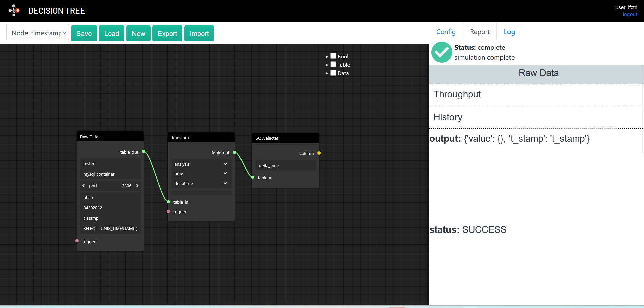Click Transform table_in input port
The width and height of the screenshot is (644, 308).
point(168,202)
